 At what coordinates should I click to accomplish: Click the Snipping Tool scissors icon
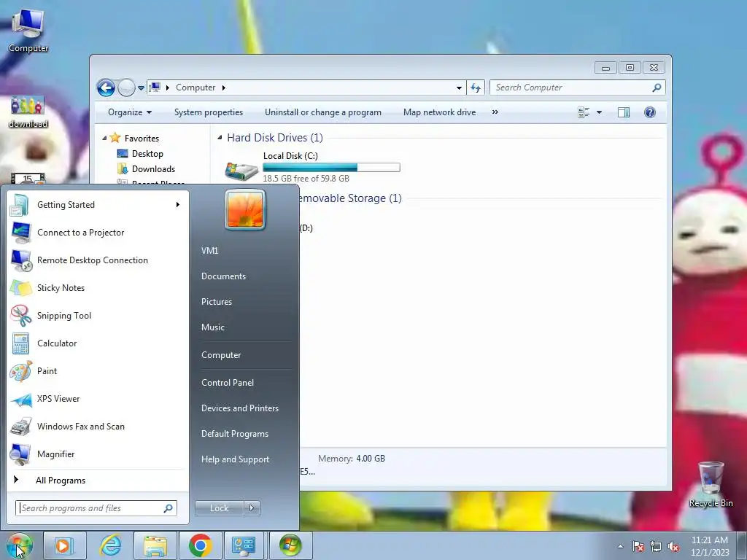tap(21, 316)
